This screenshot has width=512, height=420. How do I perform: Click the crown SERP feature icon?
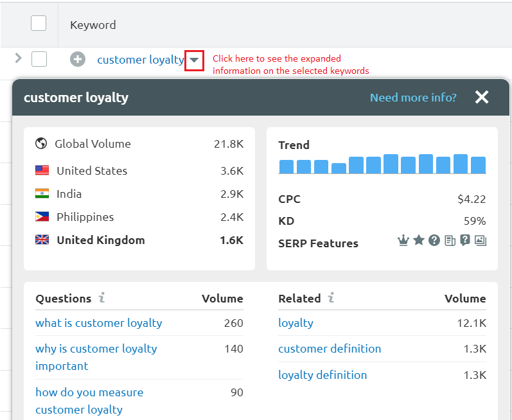[403, 240]
